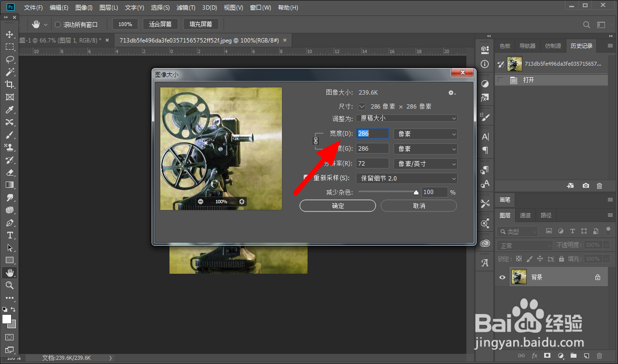Enable 滚动所有窗口 checkbox
618x364 pixels.
pos(58,25)
